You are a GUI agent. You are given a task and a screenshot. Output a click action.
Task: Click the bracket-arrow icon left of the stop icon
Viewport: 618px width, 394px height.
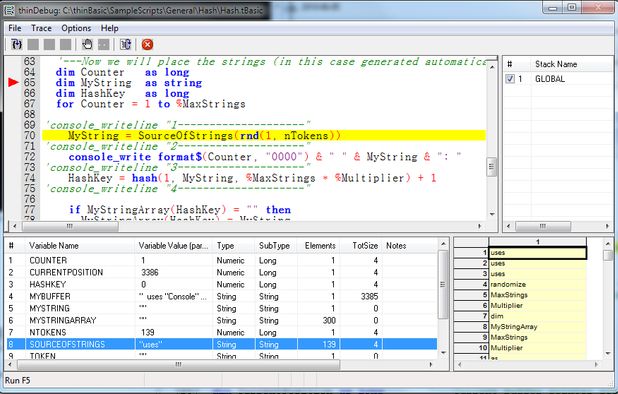[x=125, y=45]
